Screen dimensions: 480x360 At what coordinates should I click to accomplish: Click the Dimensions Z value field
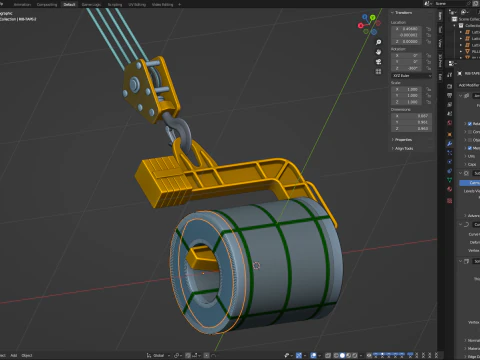[411, 128]
